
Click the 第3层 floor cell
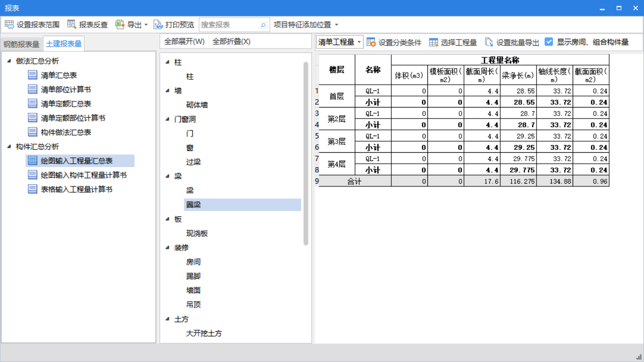tap(337, 141)
